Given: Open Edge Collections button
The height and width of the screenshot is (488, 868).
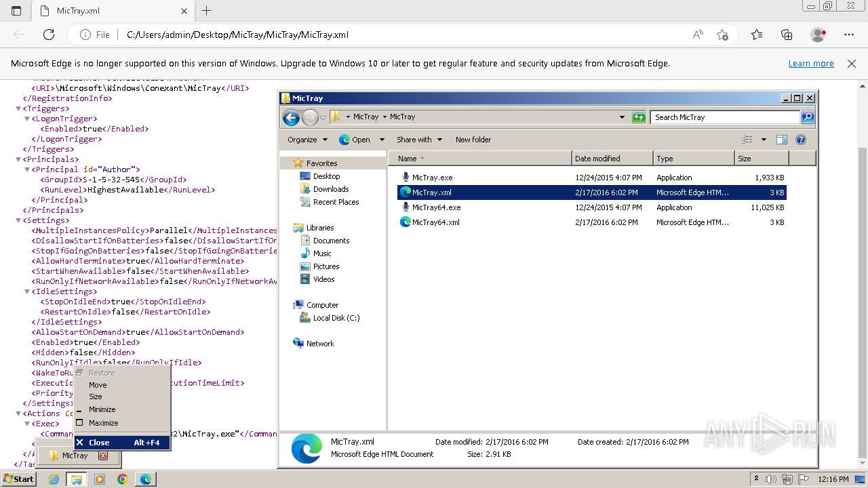Looking at the screenshot, I should point(787,35).
